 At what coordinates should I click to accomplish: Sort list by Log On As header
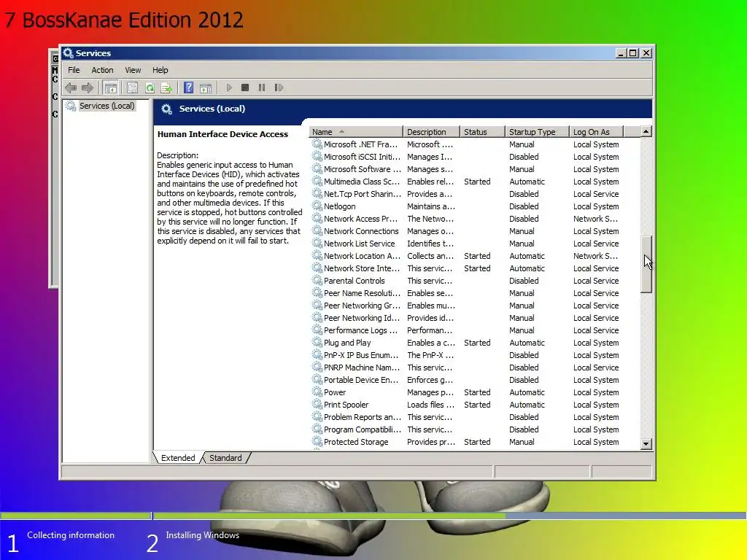[597, 132]
